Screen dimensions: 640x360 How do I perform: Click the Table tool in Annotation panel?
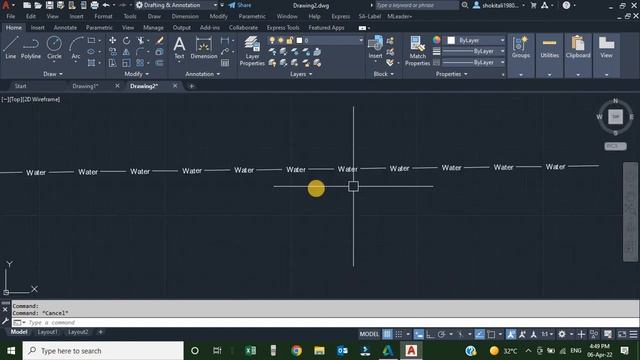(x=225, y=63)
